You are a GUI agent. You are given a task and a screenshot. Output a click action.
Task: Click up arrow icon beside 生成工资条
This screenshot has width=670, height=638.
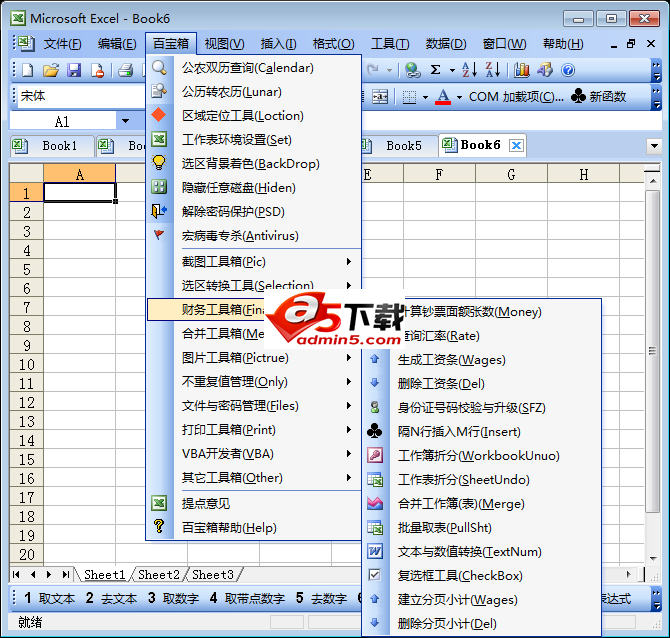(375, 359)
